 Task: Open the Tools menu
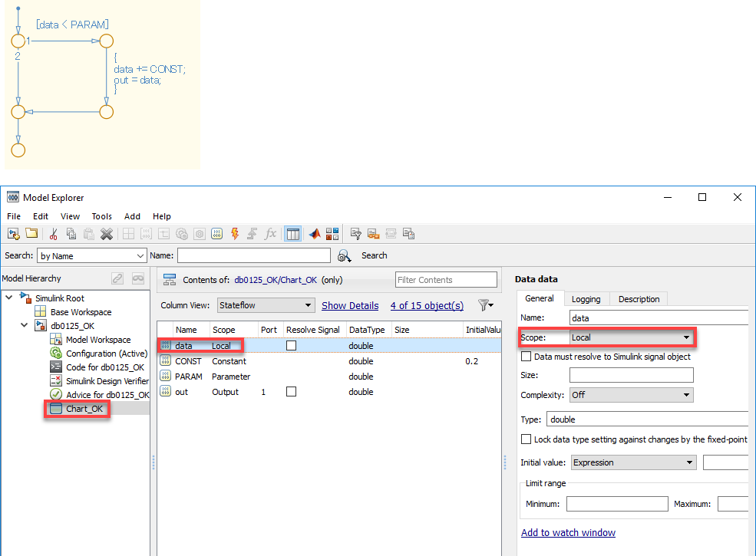tap(101, 216)
